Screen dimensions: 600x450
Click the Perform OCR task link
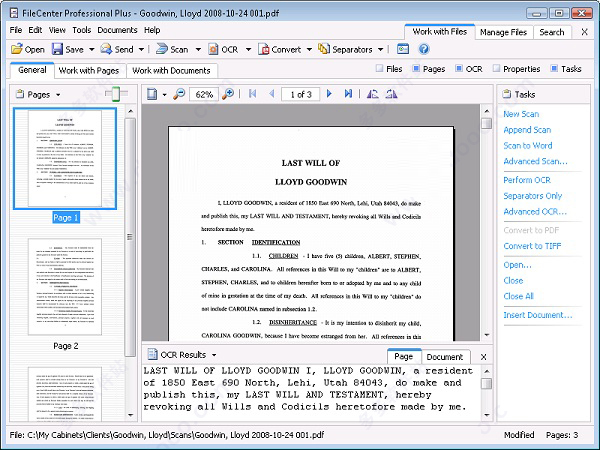(526, 180)
